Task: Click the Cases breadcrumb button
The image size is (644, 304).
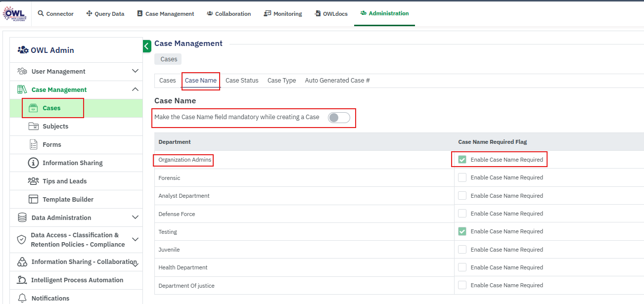Action: pyautogui.click(x=169, y=59)
